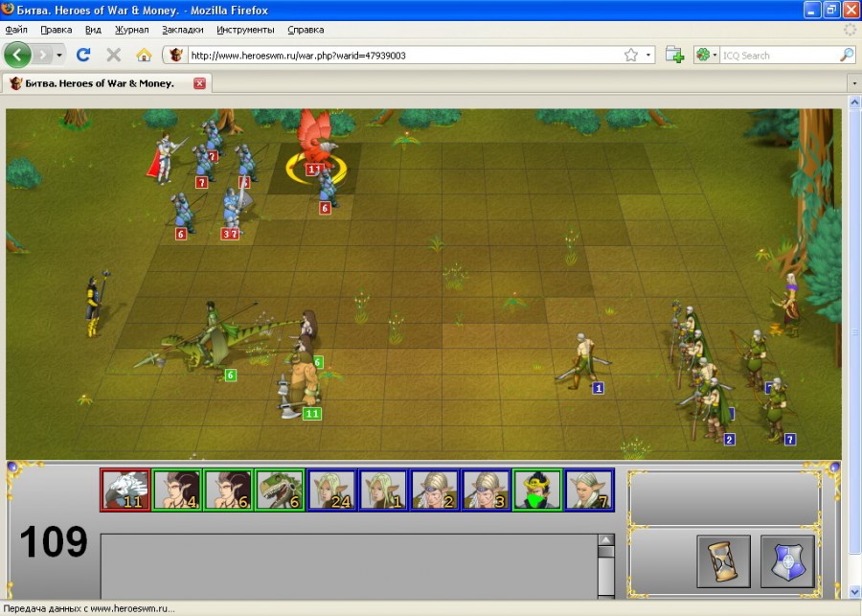
Task: Click the knight hero with red cape
Action: 164,158
